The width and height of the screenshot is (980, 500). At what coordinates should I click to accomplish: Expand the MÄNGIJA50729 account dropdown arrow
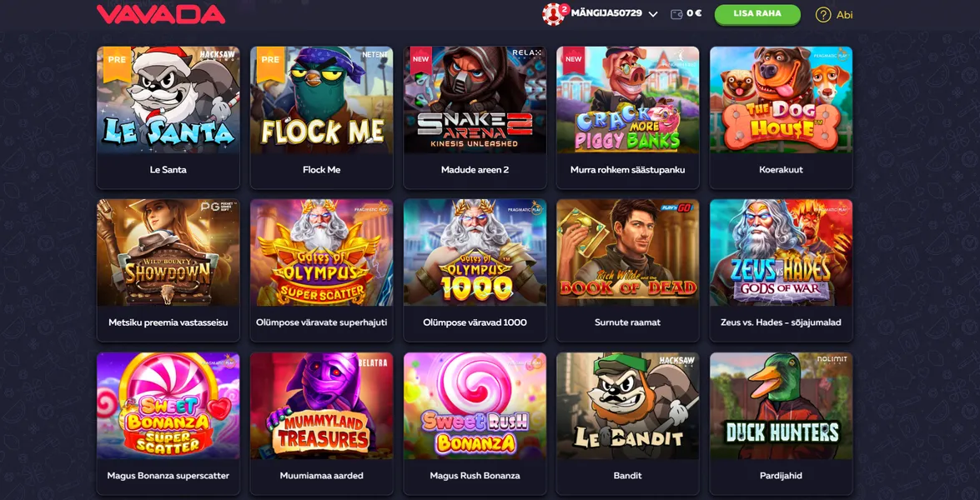(x=653, y=14)
